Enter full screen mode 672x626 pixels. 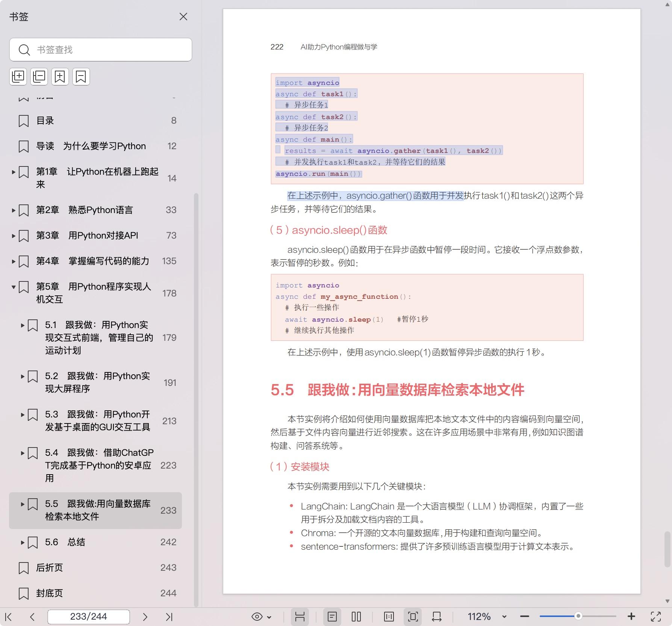click(656, 617)
